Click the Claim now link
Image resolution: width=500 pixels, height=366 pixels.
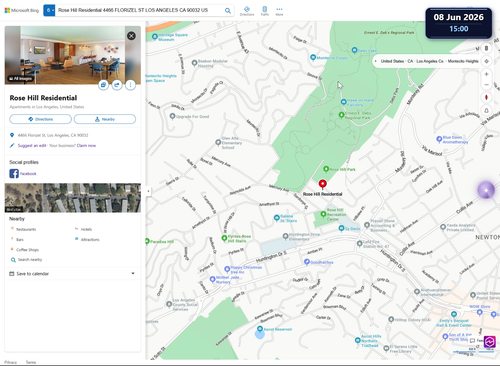86,146
